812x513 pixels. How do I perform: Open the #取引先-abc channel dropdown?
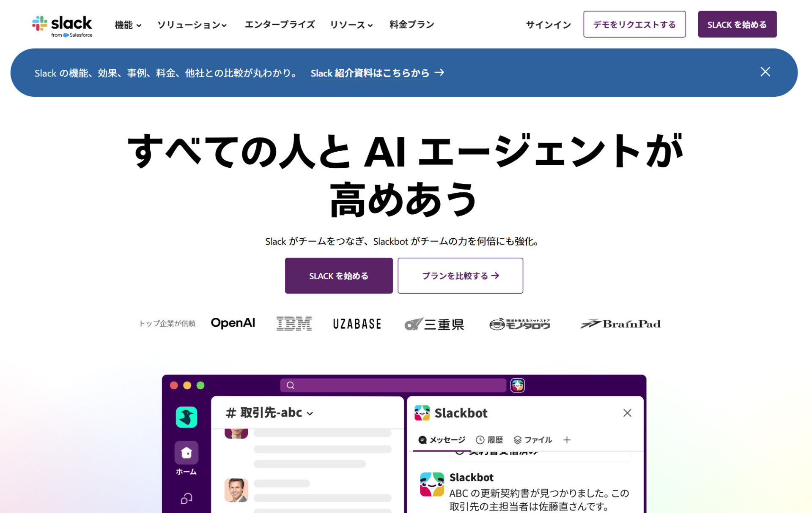(269, 413)
